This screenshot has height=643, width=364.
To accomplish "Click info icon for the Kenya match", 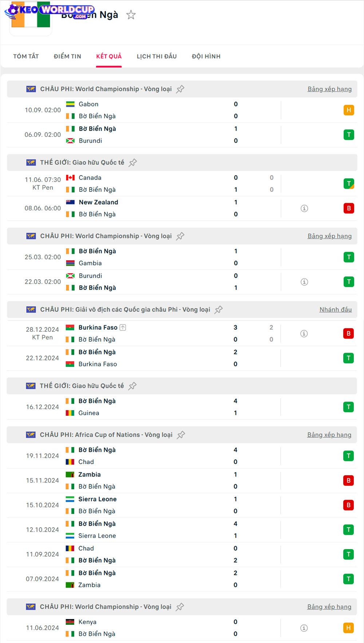I will pyautogui.click(x=304, y=628).
